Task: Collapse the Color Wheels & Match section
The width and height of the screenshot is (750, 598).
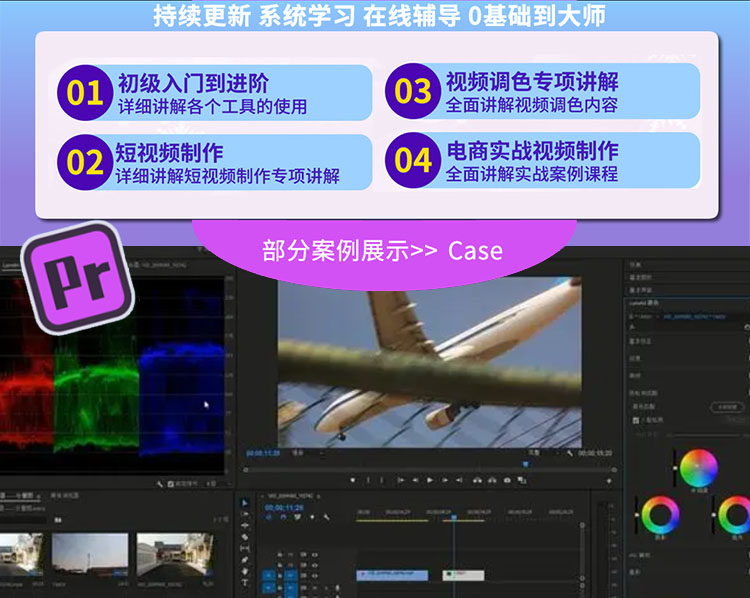Action: 644,393
